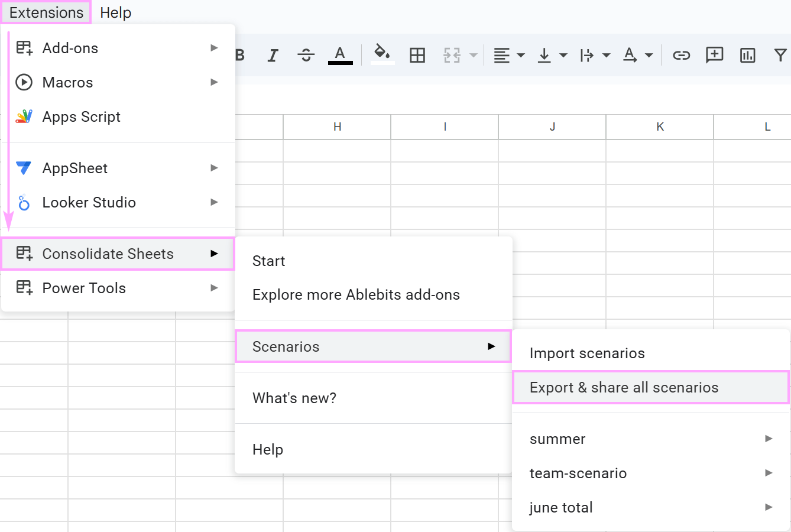Expand june total submenu arrow
Screen dimensions: 791x532
pos(769,507)
